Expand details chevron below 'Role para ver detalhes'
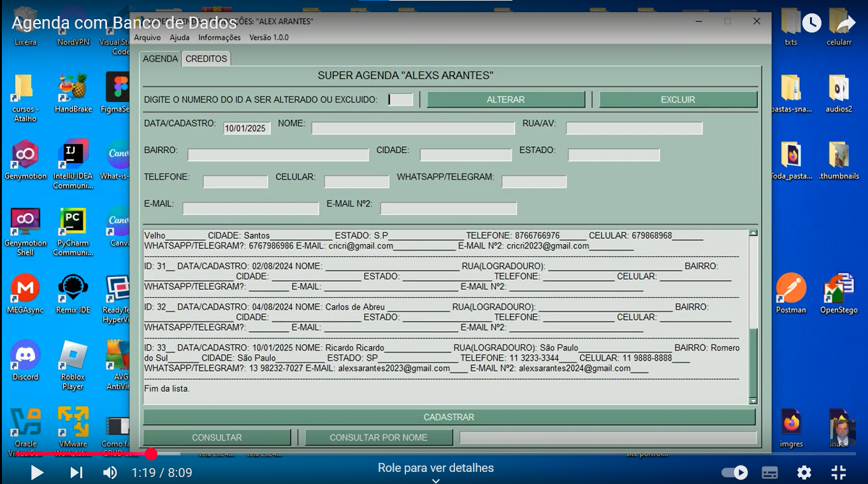This screenshot has width=868, height=484. point(435,480)
